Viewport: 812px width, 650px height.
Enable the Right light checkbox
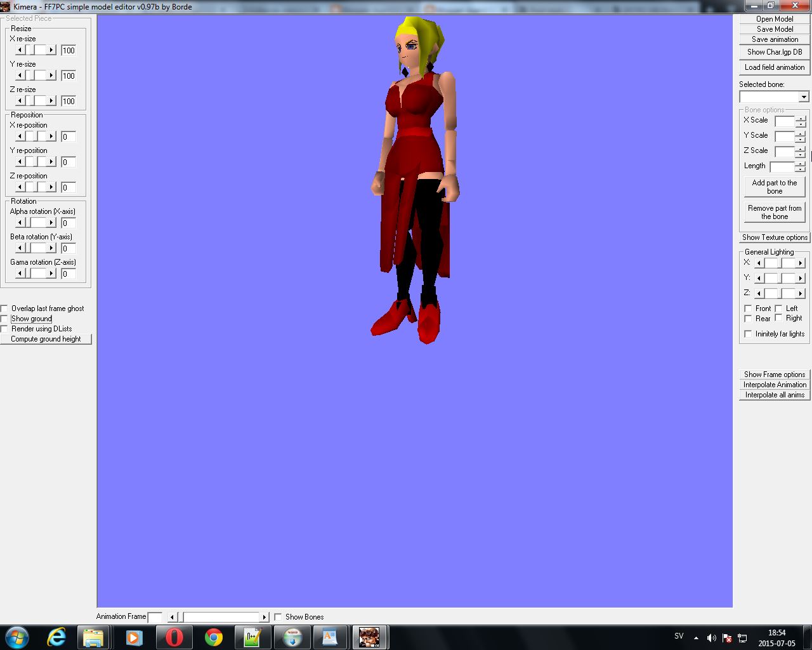point(778,318)
